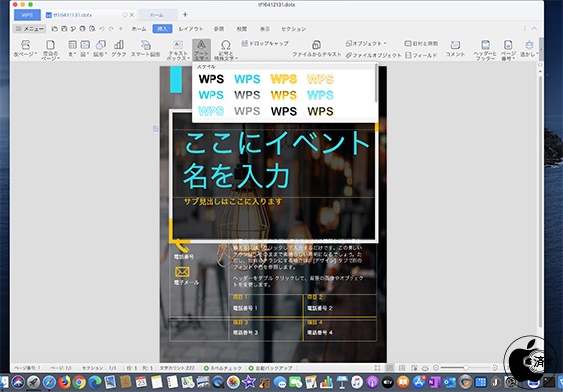Click the subtitle サブ見出しはここに入ります

click(x=232, y=202)
